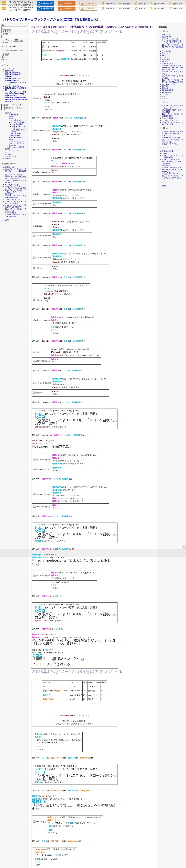Select the 'or' radio button
186x868 pixels.
click(x=11, y=39)
